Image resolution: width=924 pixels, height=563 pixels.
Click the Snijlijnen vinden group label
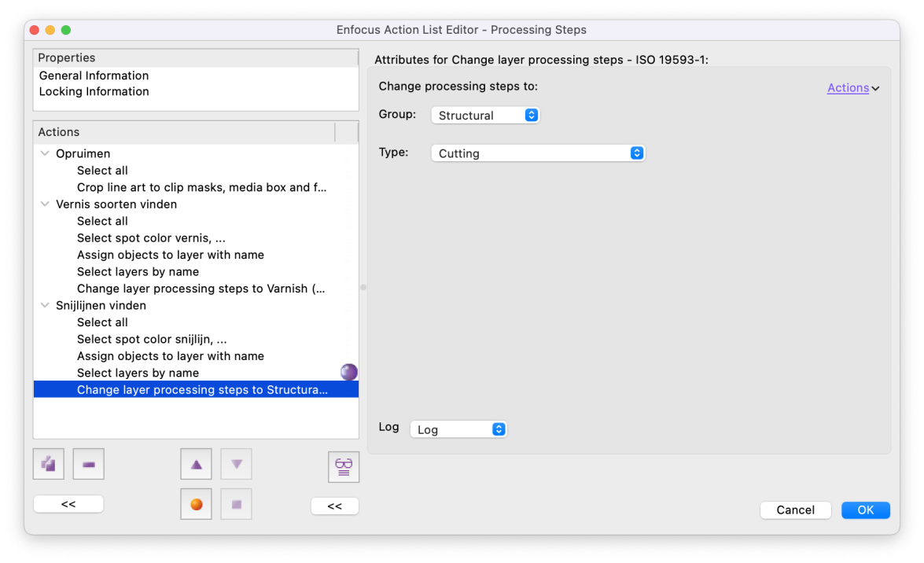coord(101,305)
